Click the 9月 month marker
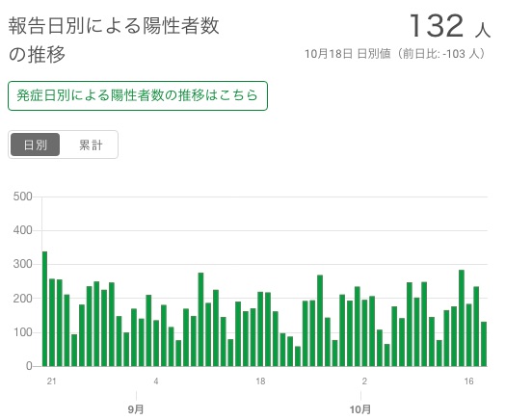The width and height of the screenshot is (505, 420). click(x=136, y=409)
